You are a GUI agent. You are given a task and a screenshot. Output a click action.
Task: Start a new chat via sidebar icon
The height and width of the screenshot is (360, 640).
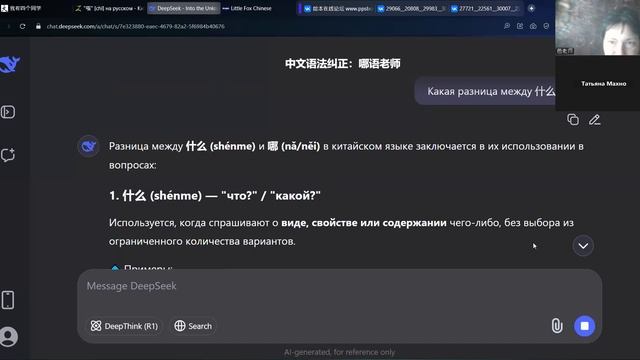pos(8,155)
